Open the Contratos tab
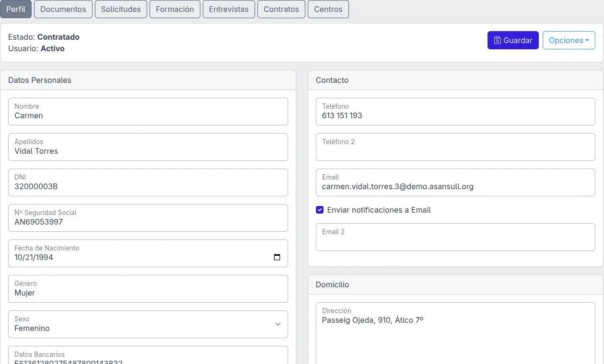604x364 pixels. [x=281, y=9]
